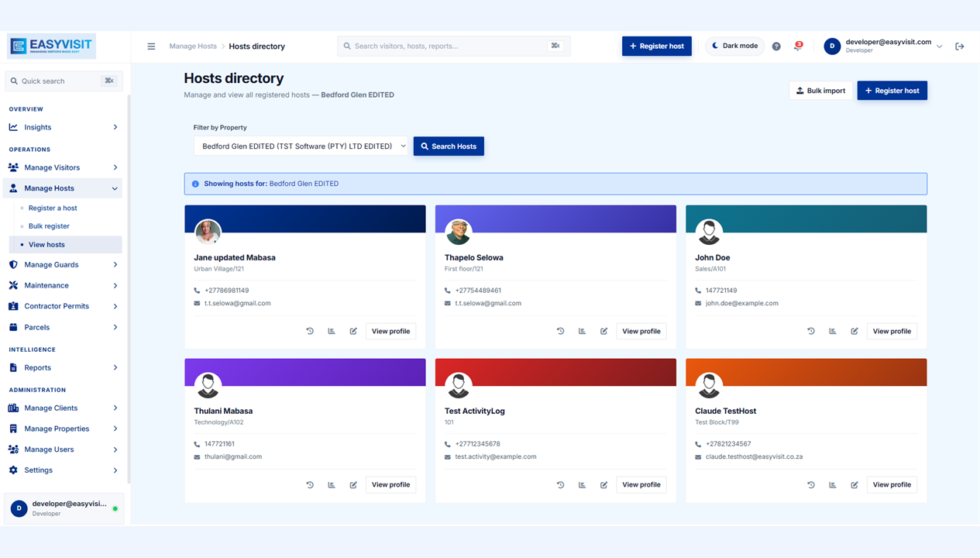980x558 pixels.
Task: Click email john.doe@example.com
Action: [x=742, y=303]
